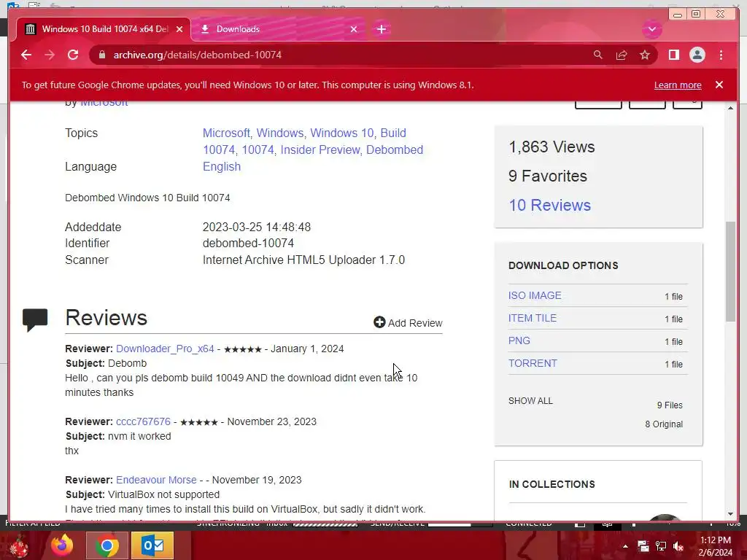Click the "debombed-10074" identifier value
Screen dimensions: 747x560
pos(248,243)
